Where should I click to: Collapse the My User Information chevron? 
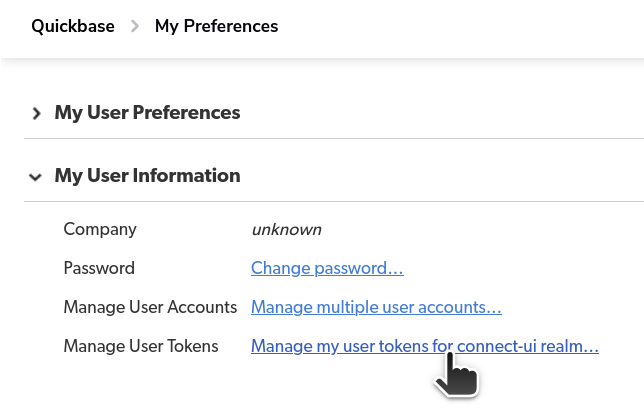pyautogui.click(x=35, y=177)
